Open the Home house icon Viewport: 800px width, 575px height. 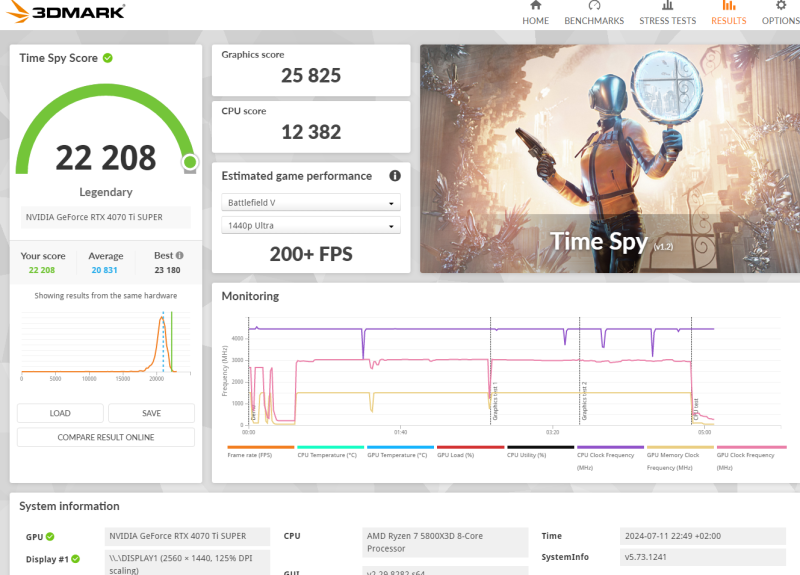click(535, 6)
